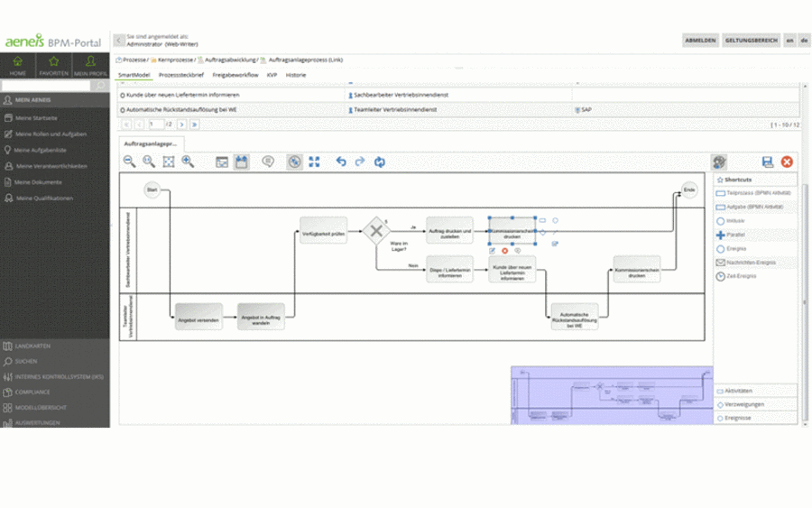Select Teilprozess (BPMN Aktivität) shortcut
This screenshot has height=508, width=812.
click(755, 193)
